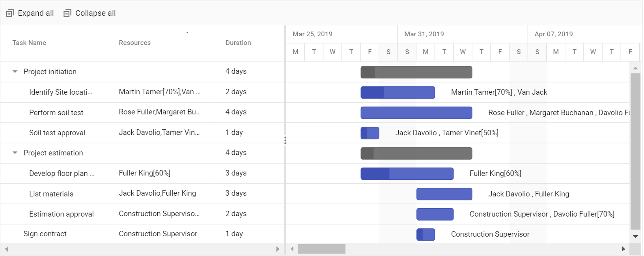Click the splitter handle dots

click(x=285, y=140)
